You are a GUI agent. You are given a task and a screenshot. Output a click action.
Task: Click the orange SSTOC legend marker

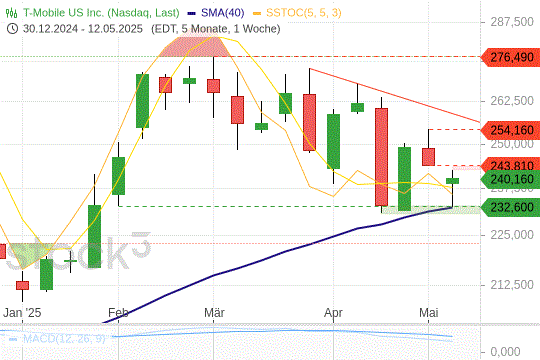click(257, 13)
